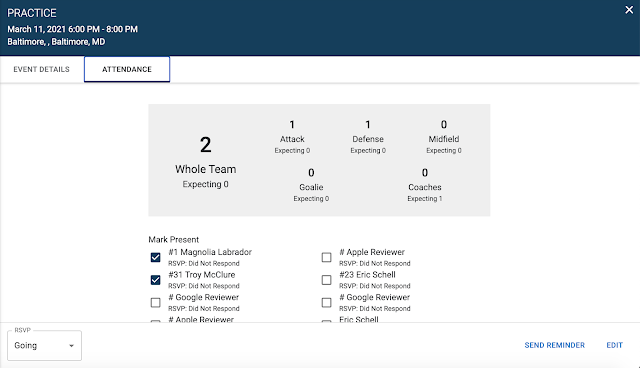
Task: Uncheck #1 Magnolia Labrador as present
Action: (x=156, y=257)
